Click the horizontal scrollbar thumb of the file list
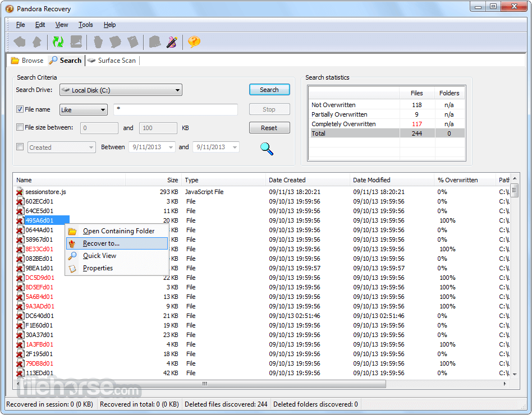The width and height of the screenshot is (532, 415). pyautogui.click(x=204, y=384)
